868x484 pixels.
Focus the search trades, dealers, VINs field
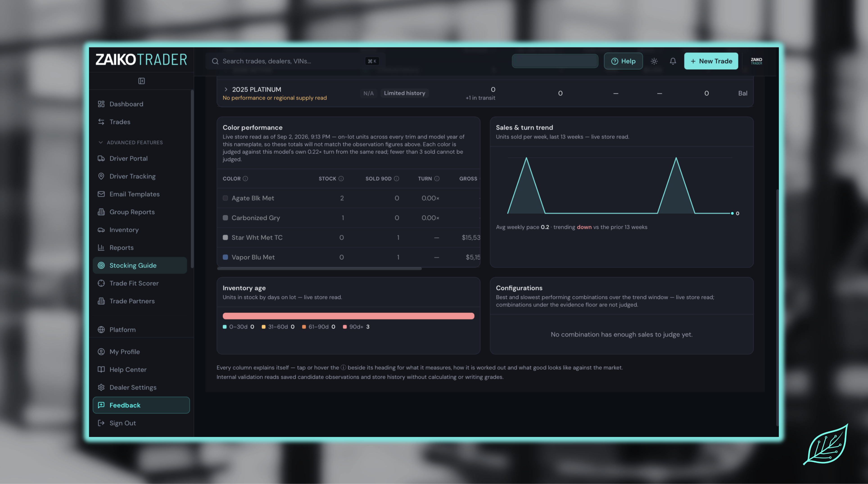295,61
